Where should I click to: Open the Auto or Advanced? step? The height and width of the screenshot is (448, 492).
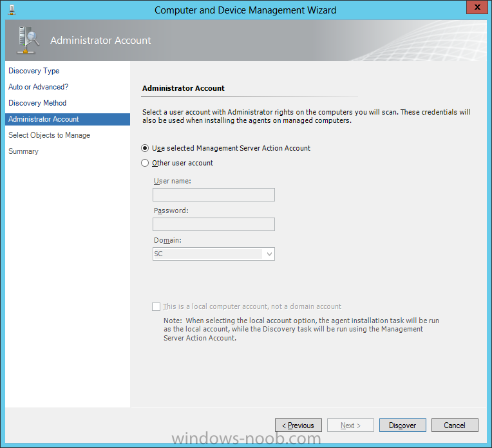click(38, 87)
